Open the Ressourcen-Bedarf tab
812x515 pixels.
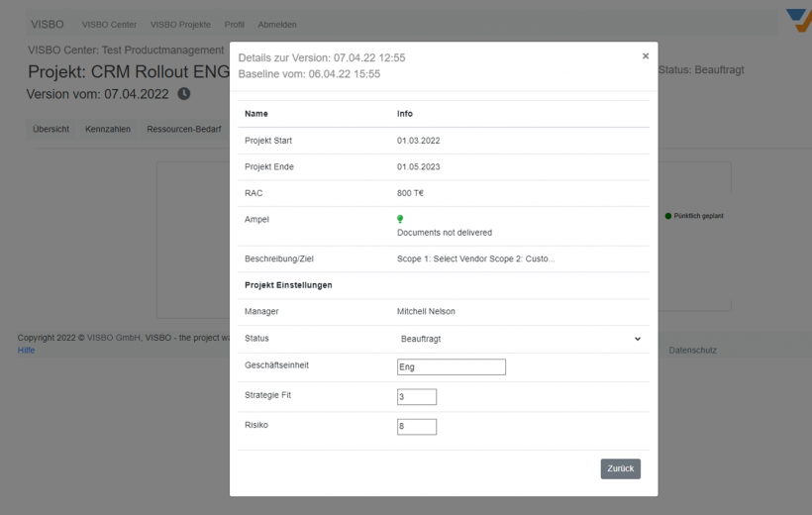(x=184, y=129)
